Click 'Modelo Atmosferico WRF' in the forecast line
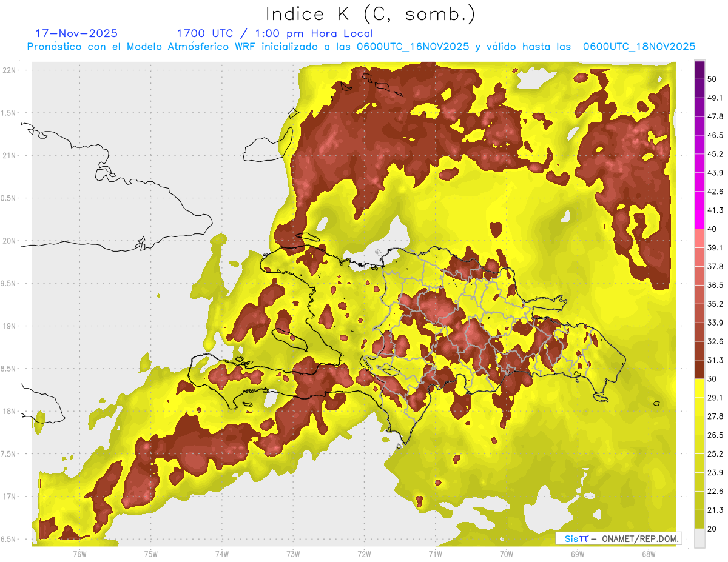This screenshot has width=728, height=562. click(197, 47)
